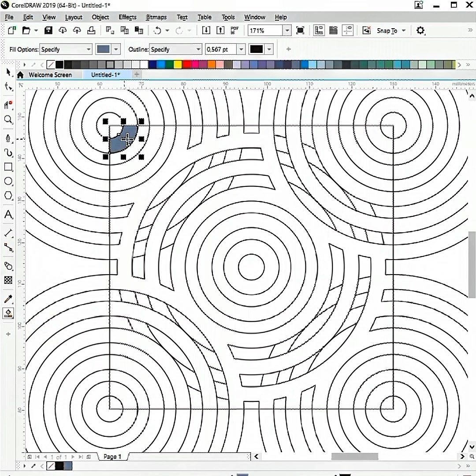Viewport: 476px width, 476px height.
Task: Go to next page arrow in navigator
Action: coord(73,457)
